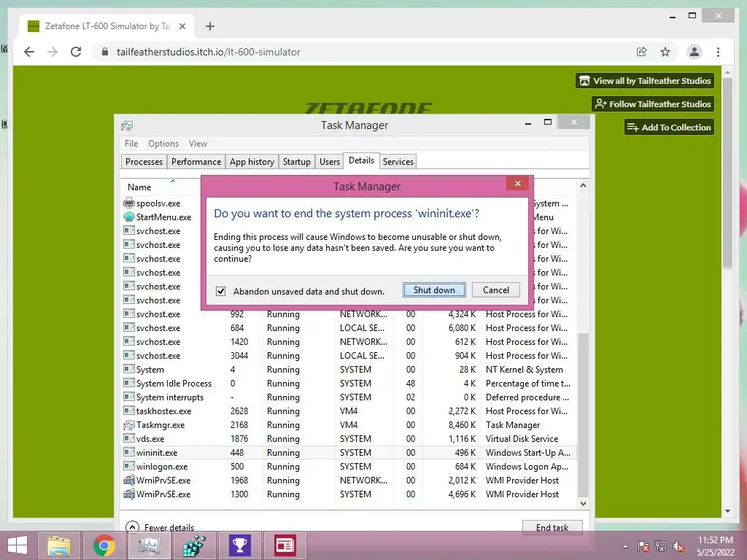Select the vds.exe process row
The image size is (747, 560).
(348, 438)
